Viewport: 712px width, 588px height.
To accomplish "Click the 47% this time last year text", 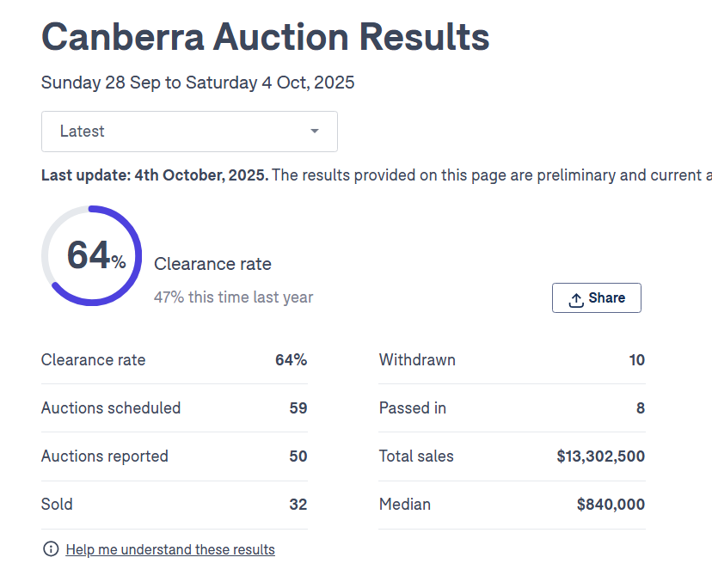I will click(x=233, y=297).
